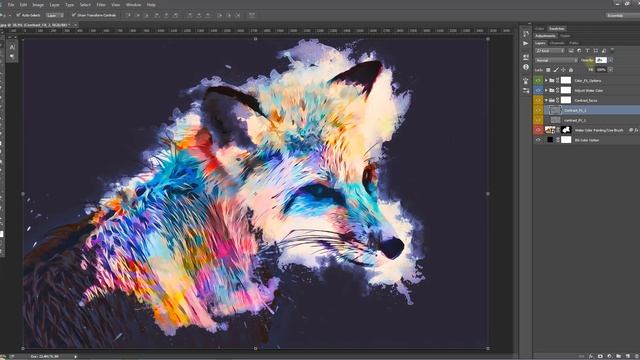Image resolution: width=640 pixels, height=360 pixels.
Task: Switch to the Paths tab
Action: coord(574,43)
